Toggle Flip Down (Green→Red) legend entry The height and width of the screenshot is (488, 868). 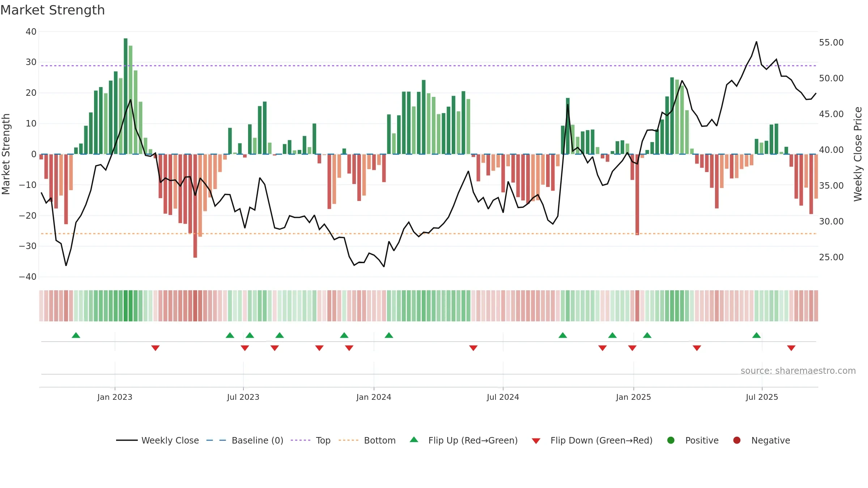tap(592, 440)
